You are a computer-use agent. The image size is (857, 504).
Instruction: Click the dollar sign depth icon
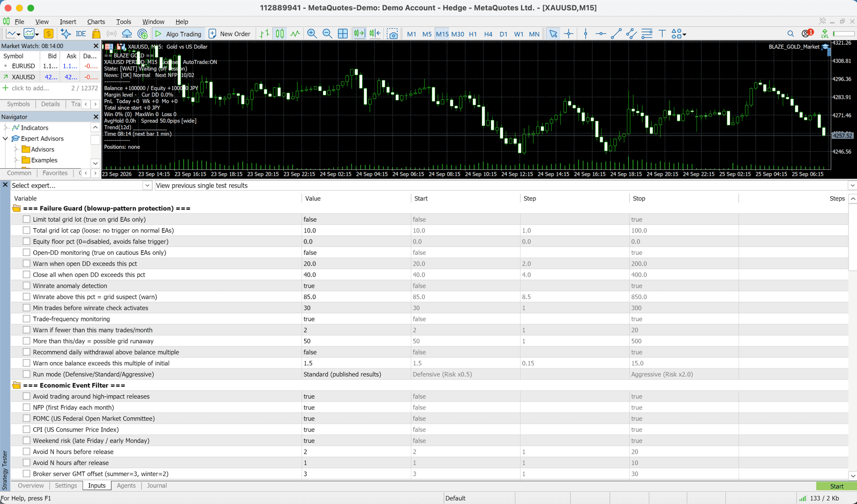coord(49,34)
